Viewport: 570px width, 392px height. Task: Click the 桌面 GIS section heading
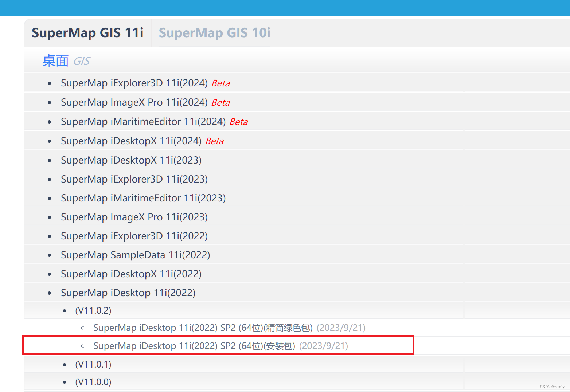(x=66, y=61)
